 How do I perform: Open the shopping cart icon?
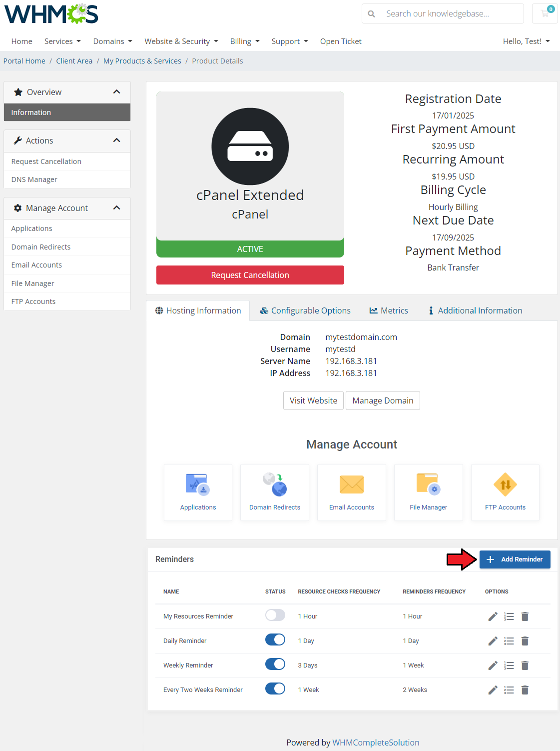545,13
